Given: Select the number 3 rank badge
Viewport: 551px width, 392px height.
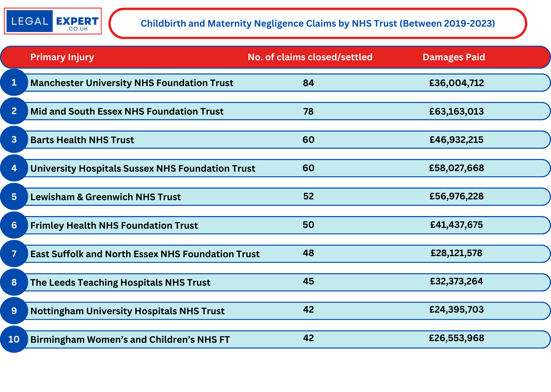Looking at the screenshot, I should point(14,139).
